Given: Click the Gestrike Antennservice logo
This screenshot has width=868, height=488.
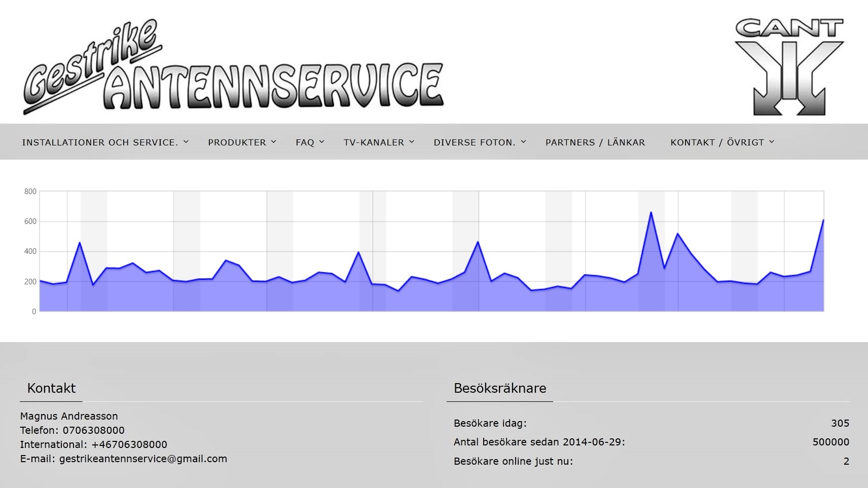Looking at the screenshot, I should pyautogui.click(x=233, y=66).
